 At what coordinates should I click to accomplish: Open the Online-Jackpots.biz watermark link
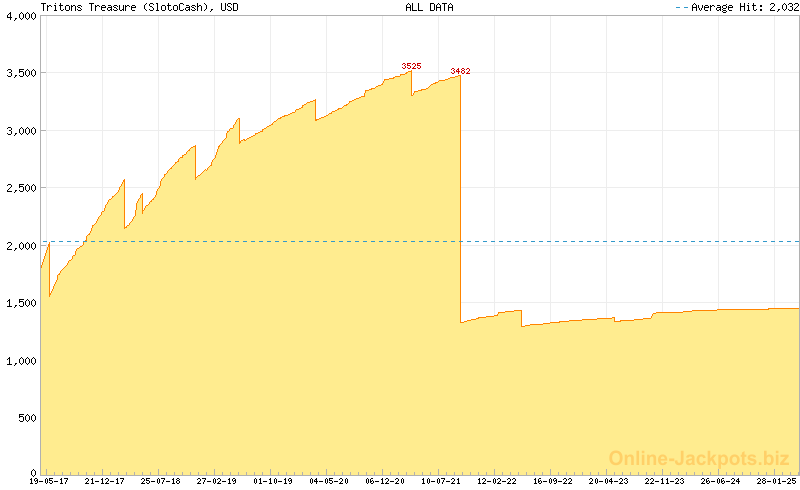pyautogui.click(x=699, y=458)
